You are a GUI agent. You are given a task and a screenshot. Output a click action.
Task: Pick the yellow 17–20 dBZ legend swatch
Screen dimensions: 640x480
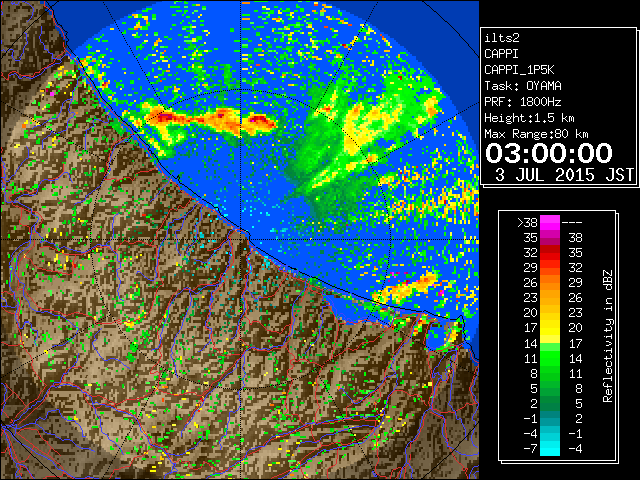point(550,328)
